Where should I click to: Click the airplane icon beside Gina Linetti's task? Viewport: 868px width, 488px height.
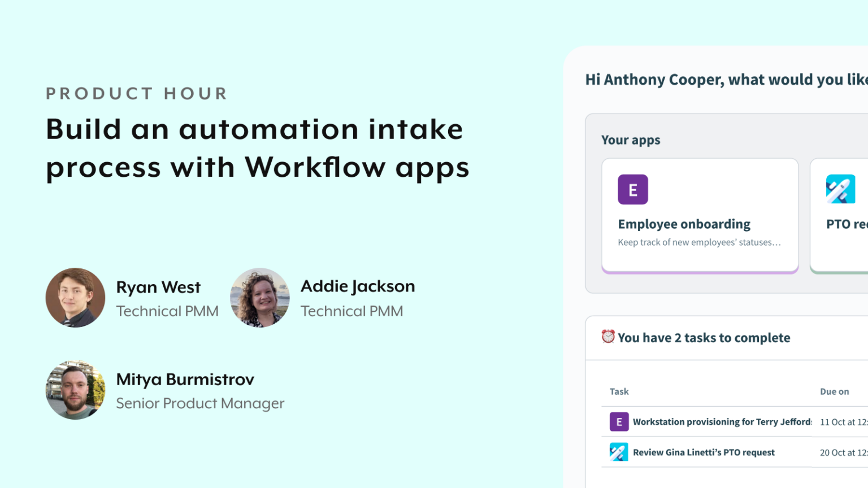tap(619, 452)
